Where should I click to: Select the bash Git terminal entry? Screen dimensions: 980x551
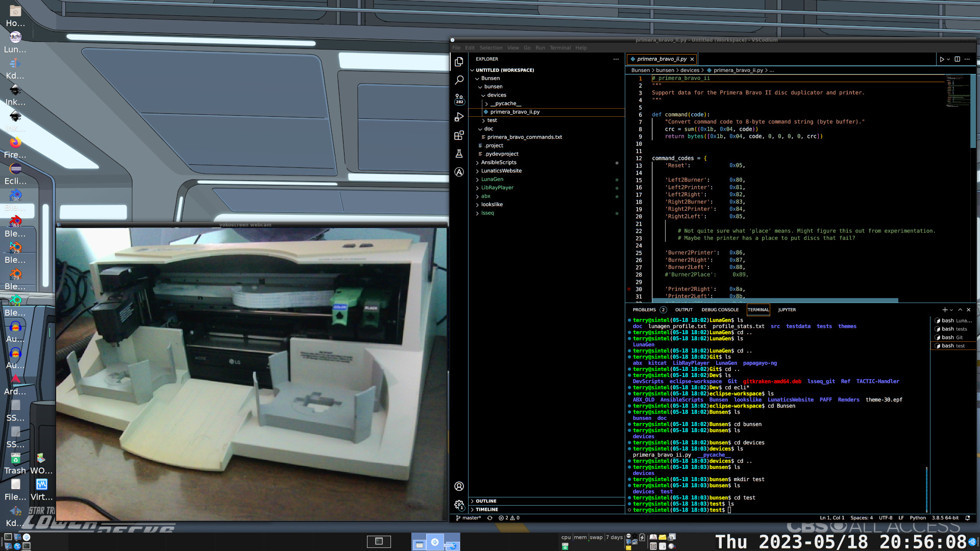tap(951, 337)
